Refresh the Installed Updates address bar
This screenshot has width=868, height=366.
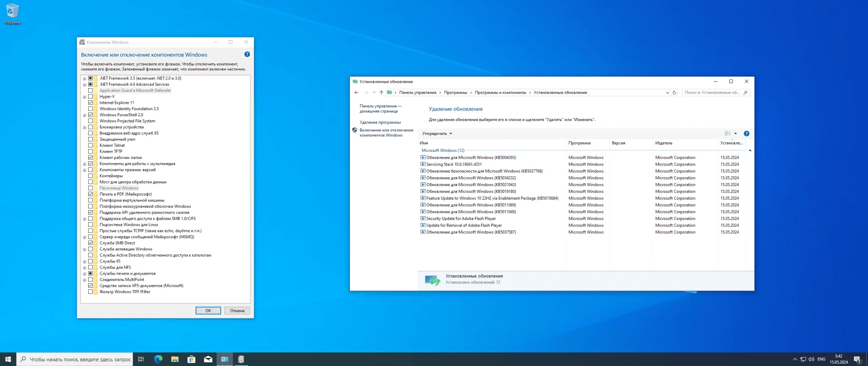point(674,93)
